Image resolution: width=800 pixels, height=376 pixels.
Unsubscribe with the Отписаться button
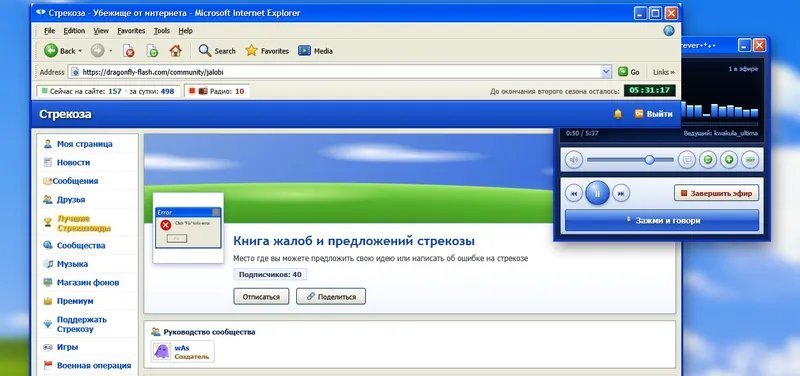[x=261, y=296]
